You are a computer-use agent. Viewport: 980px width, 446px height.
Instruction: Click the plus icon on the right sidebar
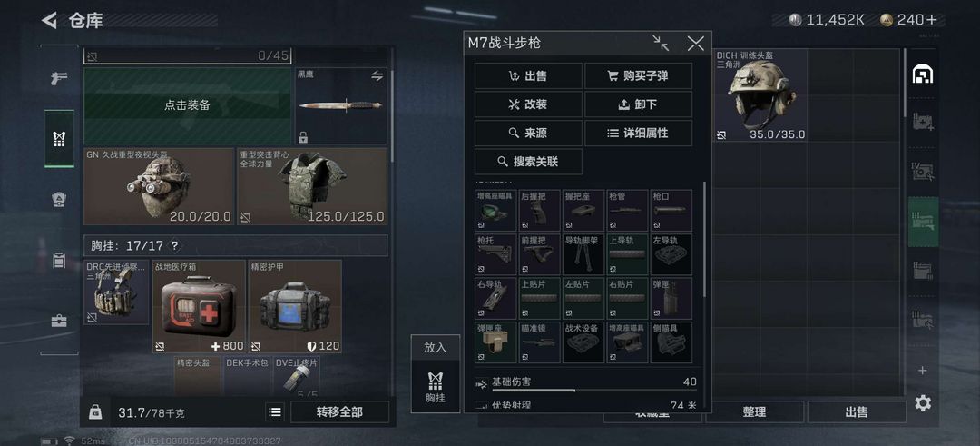(923, 371)
